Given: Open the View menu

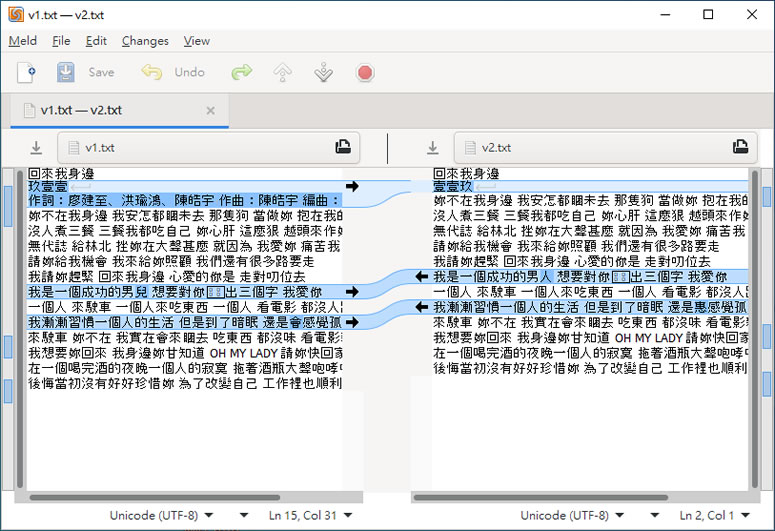Looking at the screenshot, I should pyautogui.click(x=197, y=41).
